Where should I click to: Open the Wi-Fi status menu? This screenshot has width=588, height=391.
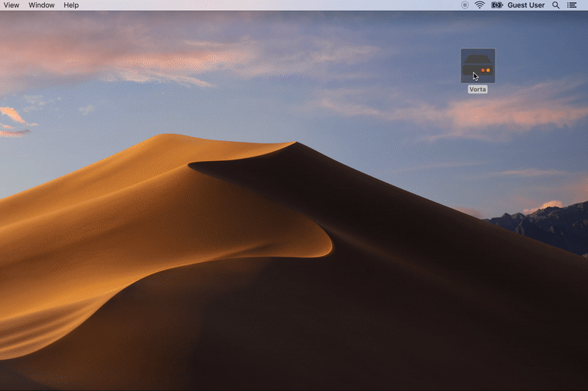point(480,5)
